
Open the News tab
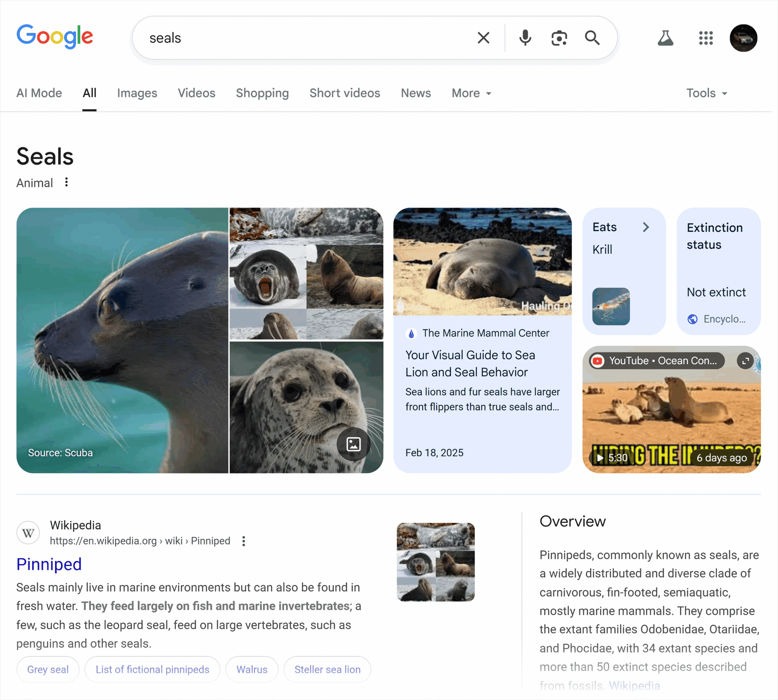point(416,93)
